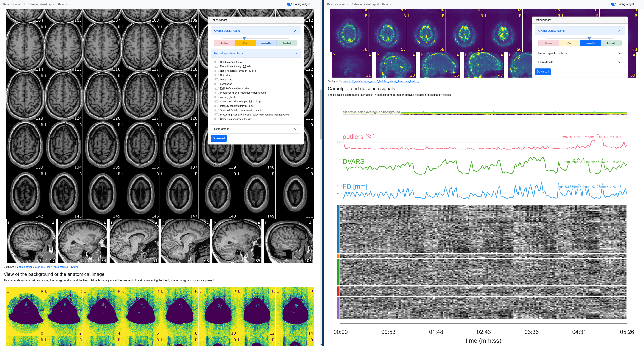Go to right Basic visual report

[x=338, y=4]
